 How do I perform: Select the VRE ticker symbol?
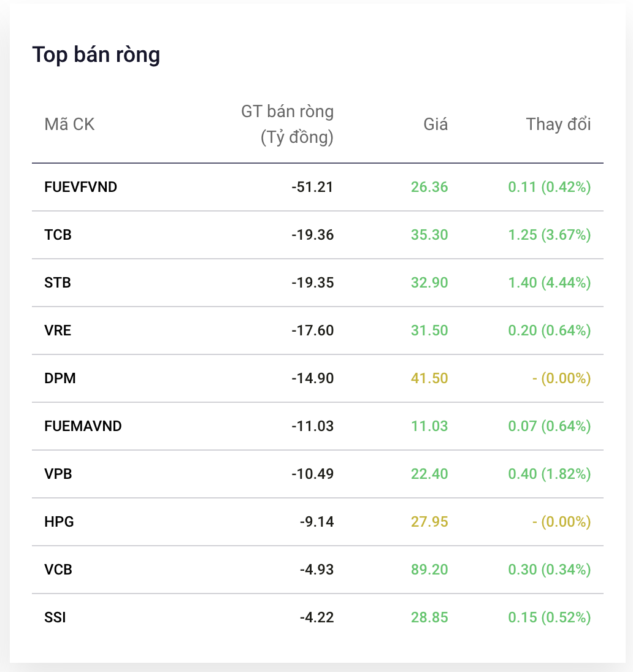tap(58, 330)
